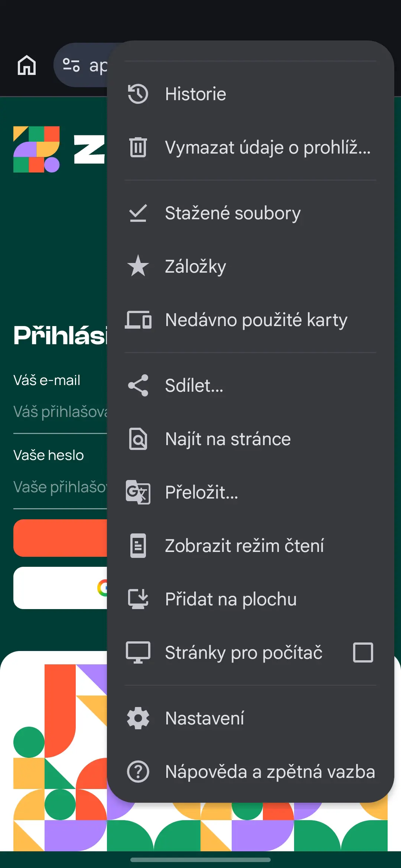Click the translate icon
The height and width of the screenshot is (868, 401).
click(x=138, y=492)
